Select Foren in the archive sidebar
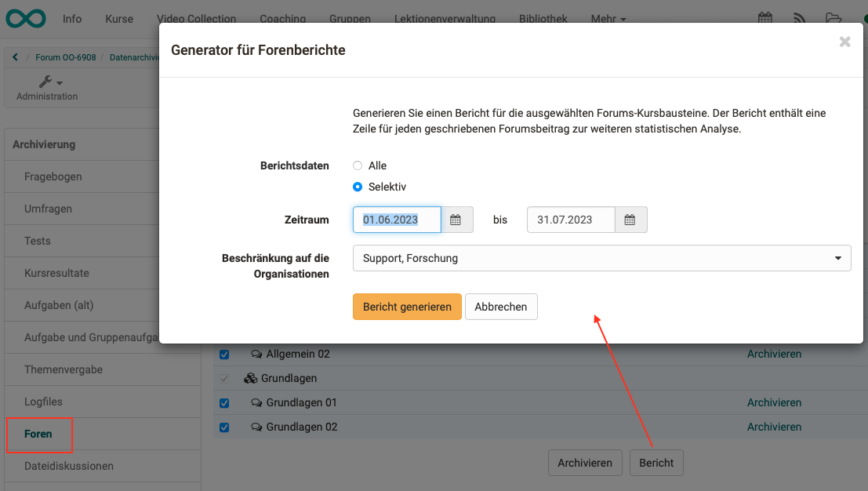 tap(38, 434)
